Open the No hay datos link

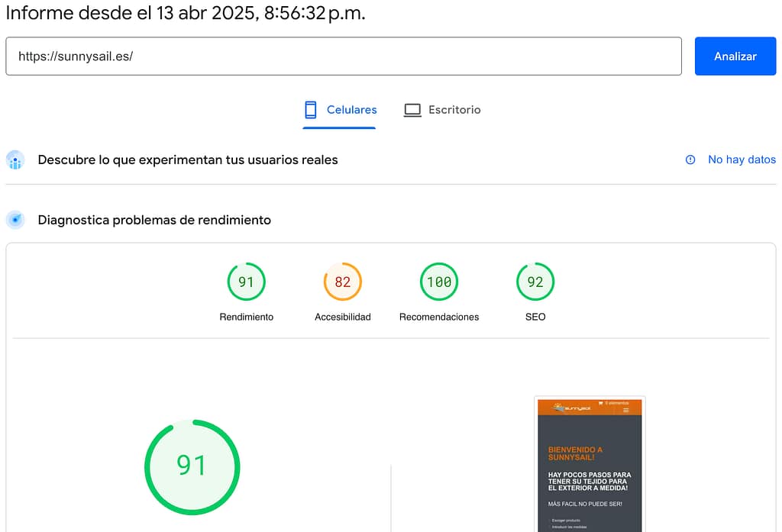pos(742,160)
